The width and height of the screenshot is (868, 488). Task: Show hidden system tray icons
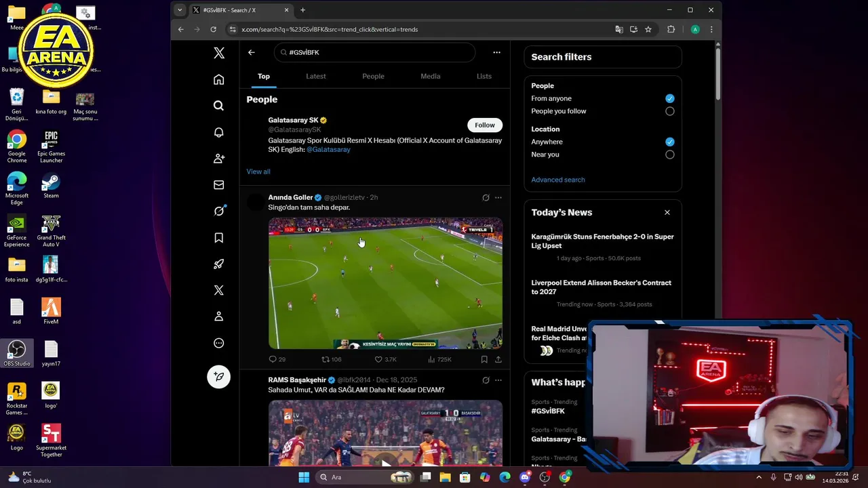(759, 477)
